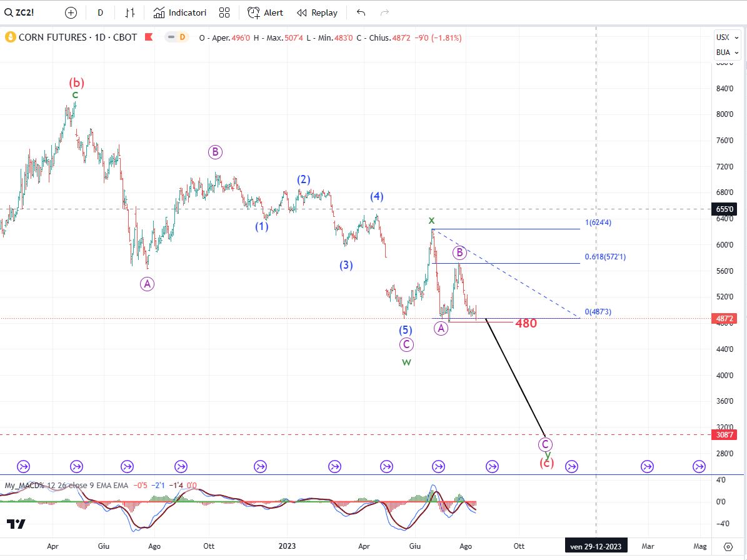This screenshot has height=560, width=747.
Task: Click the CORN FUTURES · 1D · CBOT title
Action: click(78, 37)
